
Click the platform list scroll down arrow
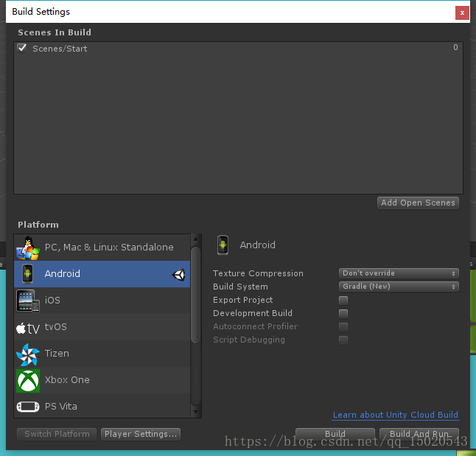[x=196, y=413]
